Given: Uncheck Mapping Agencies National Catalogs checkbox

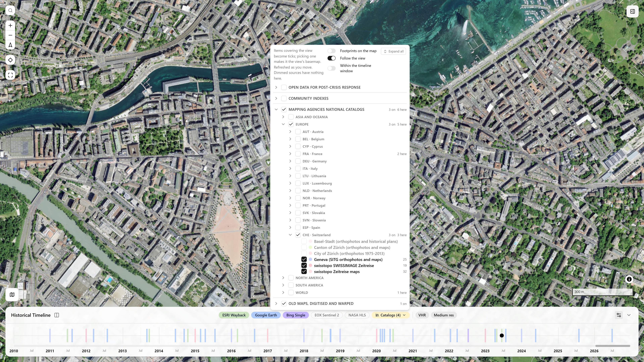Looking at the screenshot, I should tap(284, 109).
